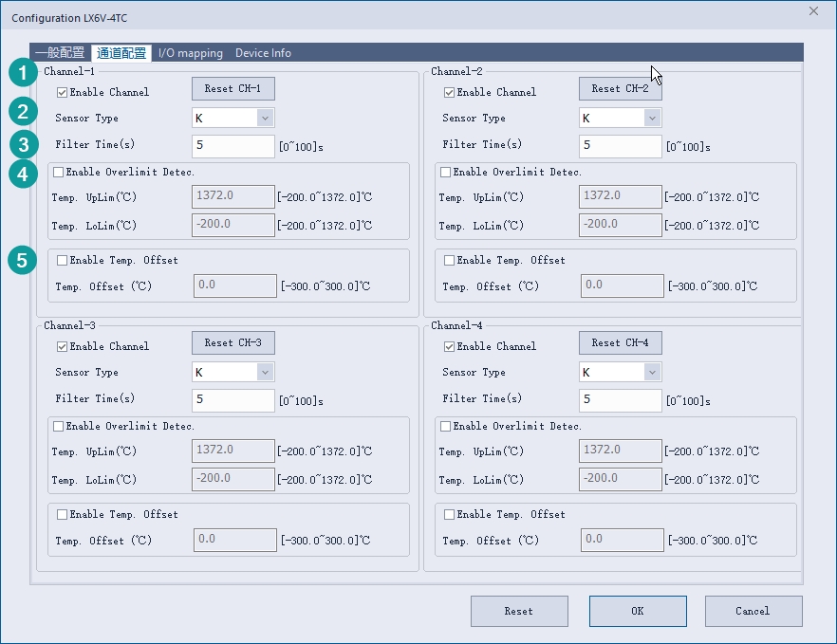Enable Temp. Offset for Channel-1

tap(62, 260)
